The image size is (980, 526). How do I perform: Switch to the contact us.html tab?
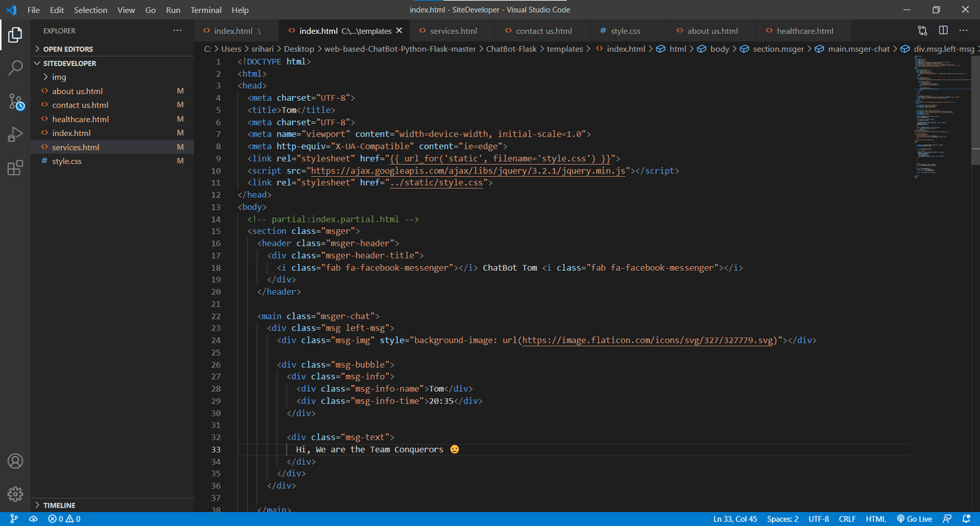click(x=543, y=31)
